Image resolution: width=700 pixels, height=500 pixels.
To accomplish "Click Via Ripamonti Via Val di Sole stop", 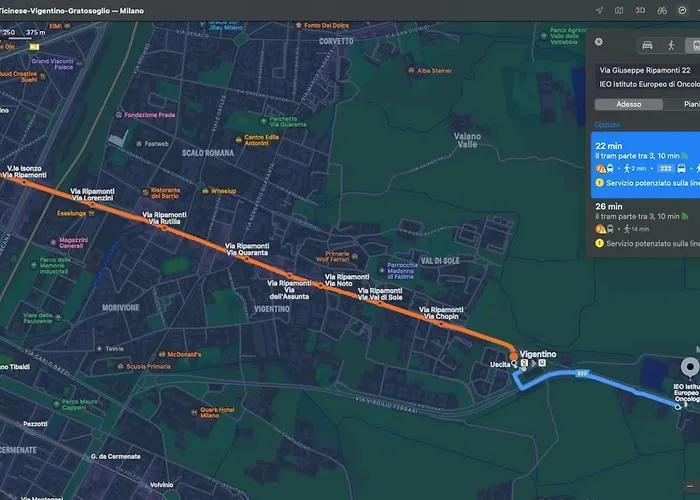I will click(x=380, y=304).
